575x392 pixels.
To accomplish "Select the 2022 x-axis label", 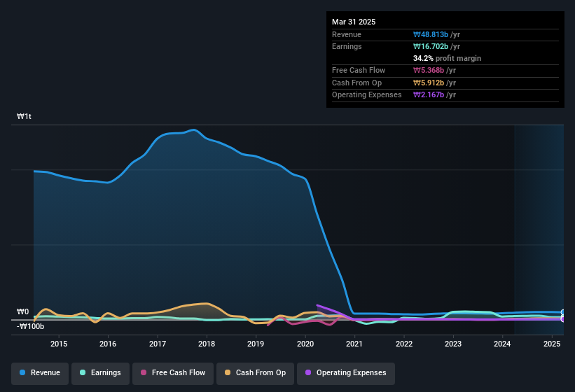I will click(x=404, y=344).
